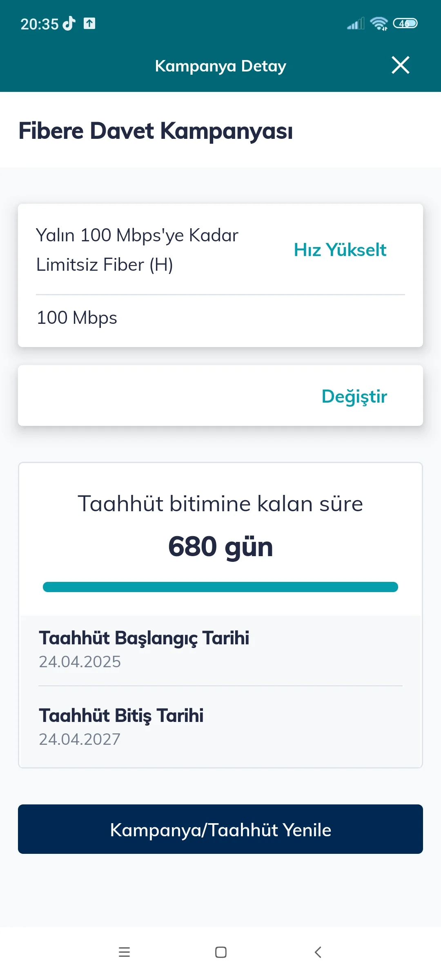Tap the Fibere Davet Kampanyası heading

click(156, 131)
